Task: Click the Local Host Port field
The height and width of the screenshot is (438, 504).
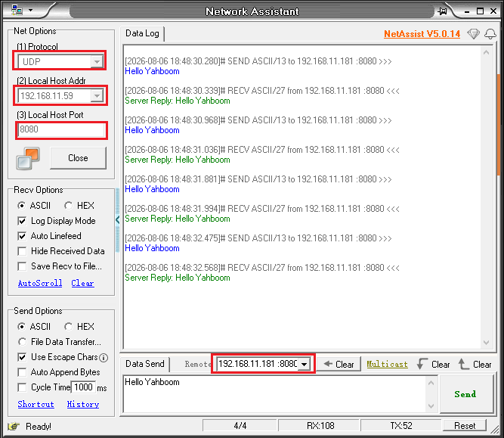Action: click(x=61, y=129)
